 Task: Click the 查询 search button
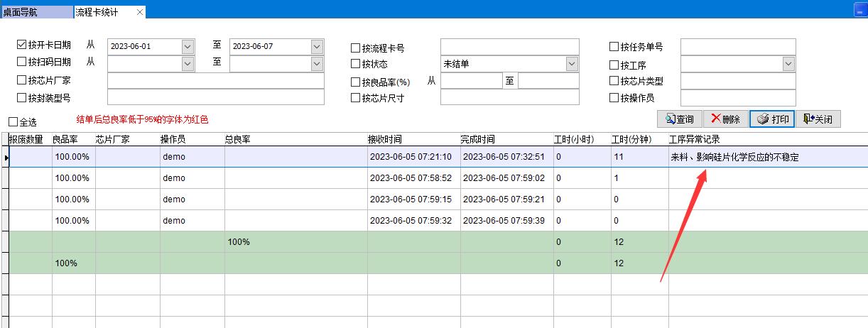click(679, 119)
